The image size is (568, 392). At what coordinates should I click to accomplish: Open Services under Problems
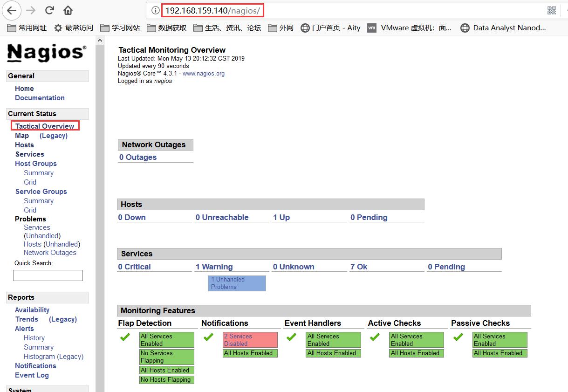(37, 227)
